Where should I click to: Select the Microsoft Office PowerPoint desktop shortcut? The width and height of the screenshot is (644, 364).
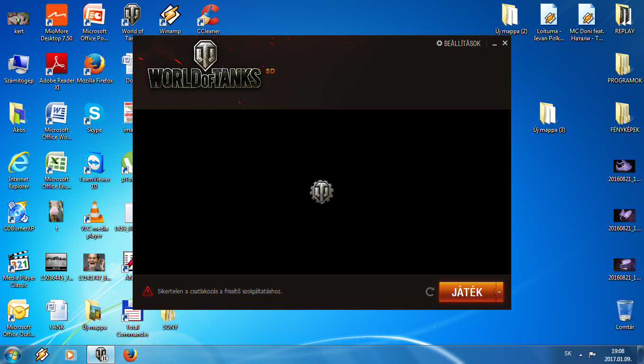click(94, 23)
